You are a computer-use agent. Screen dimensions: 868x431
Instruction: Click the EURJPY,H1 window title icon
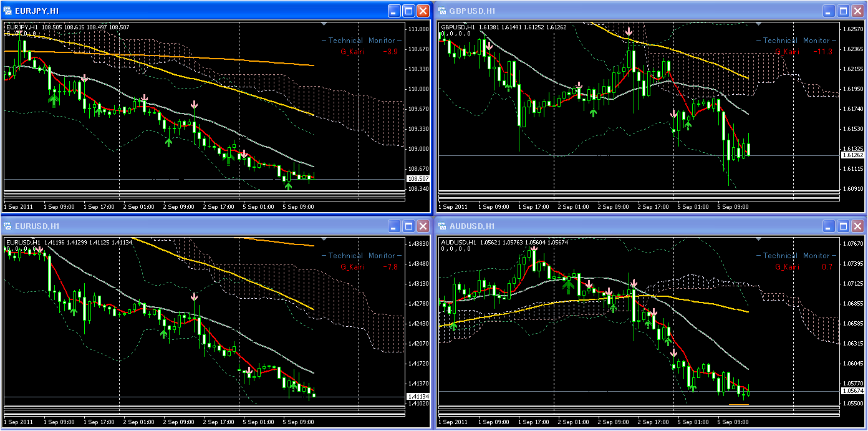pos(7,11)
